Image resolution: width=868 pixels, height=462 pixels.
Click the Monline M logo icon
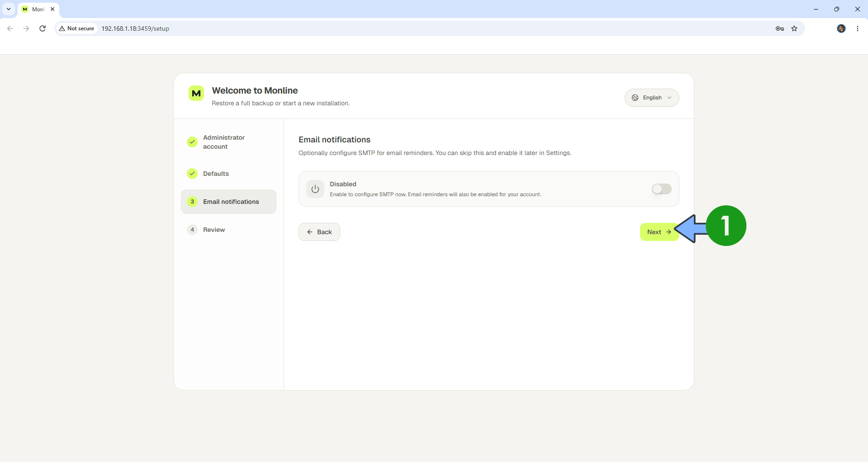point(196,93)
